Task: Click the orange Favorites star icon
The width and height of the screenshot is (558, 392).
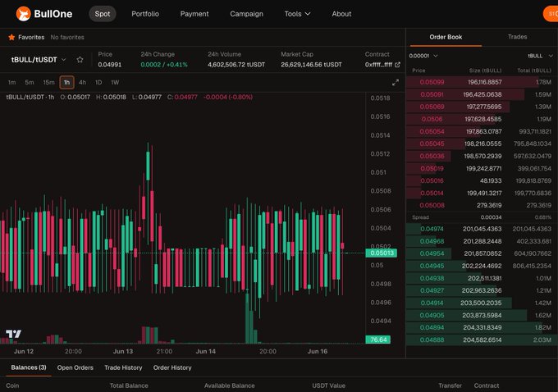Action: (x=11, y=37)
